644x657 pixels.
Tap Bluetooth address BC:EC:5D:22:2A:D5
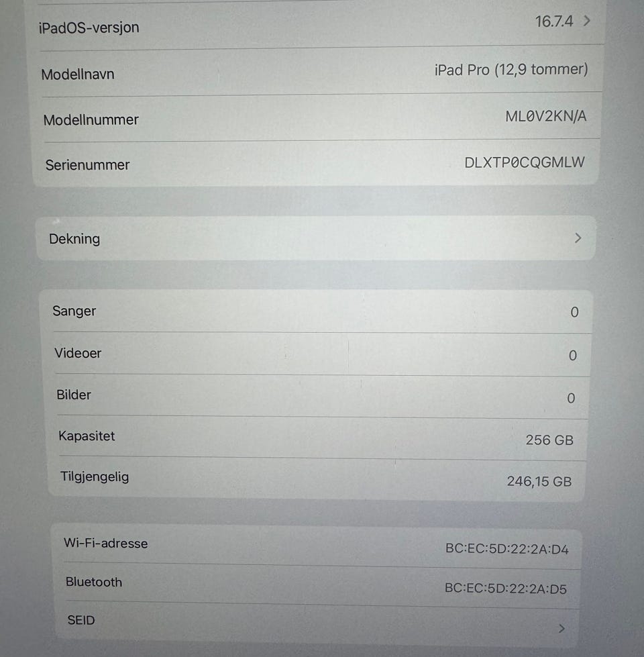(x=505, y=589)
